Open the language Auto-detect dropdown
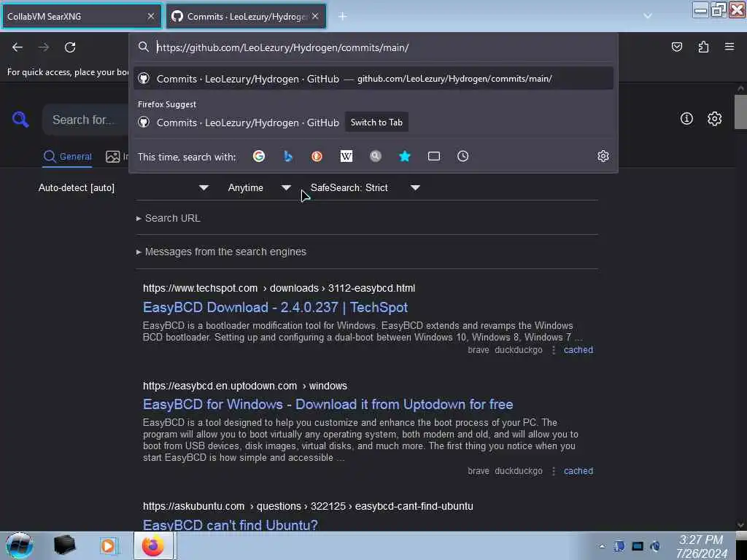Screen dimensions: 747x560 (124, 187)
